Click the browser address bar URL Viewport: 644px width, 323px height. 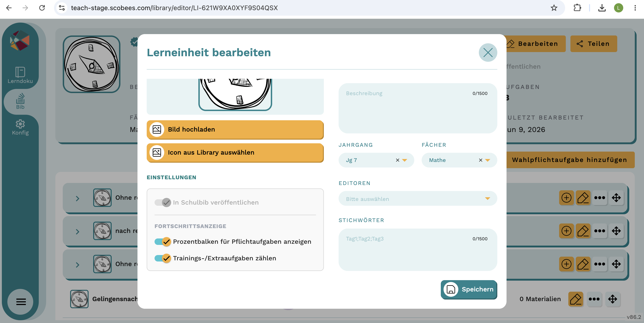click(174, 8)
